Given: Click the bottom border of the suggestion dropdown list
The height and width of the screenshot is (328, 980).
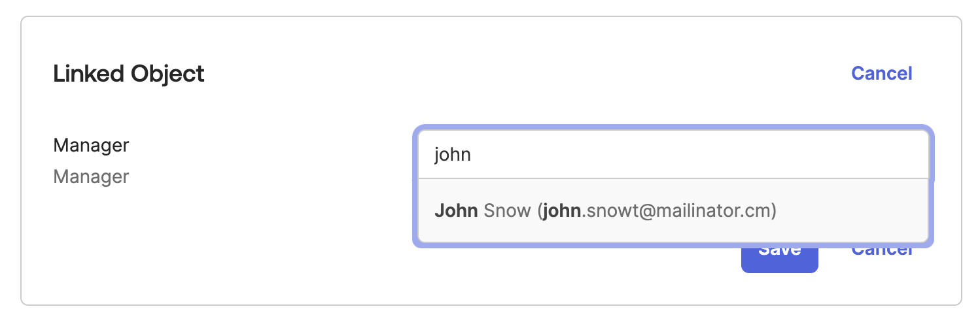Looking at the screenshot, I should pos(673,242).
